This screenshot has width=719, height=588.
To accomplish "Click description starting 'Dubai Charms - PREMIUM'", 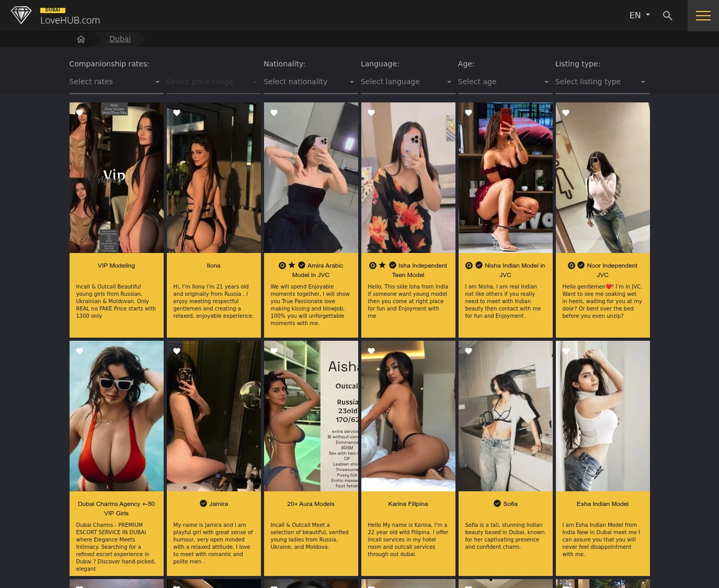I will pos(116,547).
